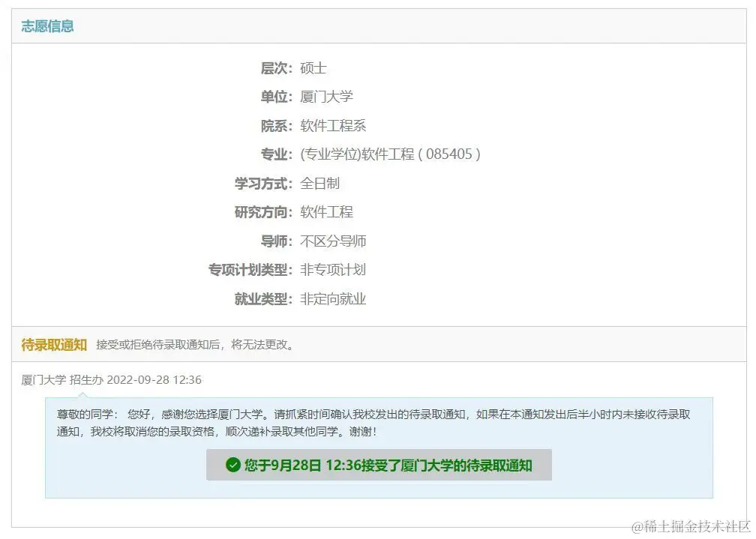Click the 软件工程 value next to 研究方向
The height and width of the screenshot is (539, 756).
(x=326, y=211)
